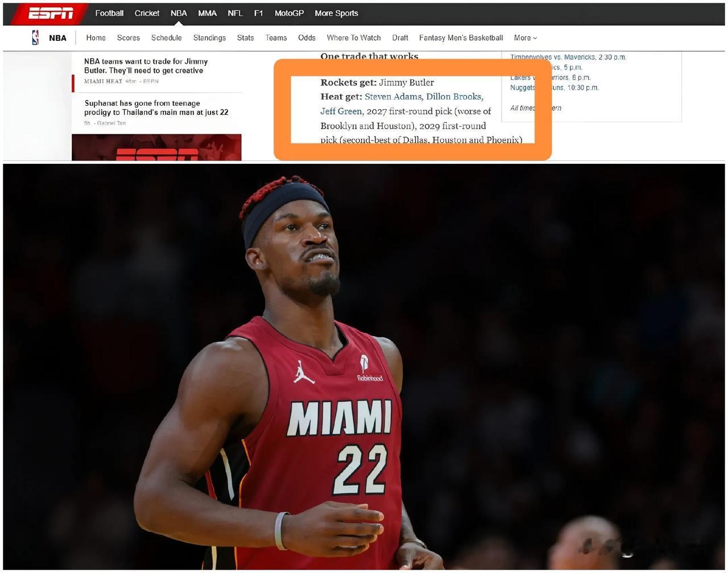The width and height of the screenshot is (728, 573).
Task: Open the NBA Scores tab
Action: [128, 38]
